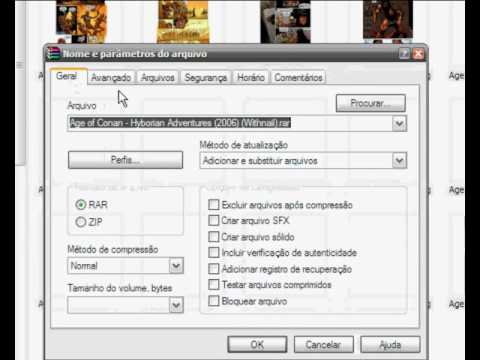The width and height of the screenshot is (480, 360).
Task: Open help with the Ajuda button
Action: 390,344
